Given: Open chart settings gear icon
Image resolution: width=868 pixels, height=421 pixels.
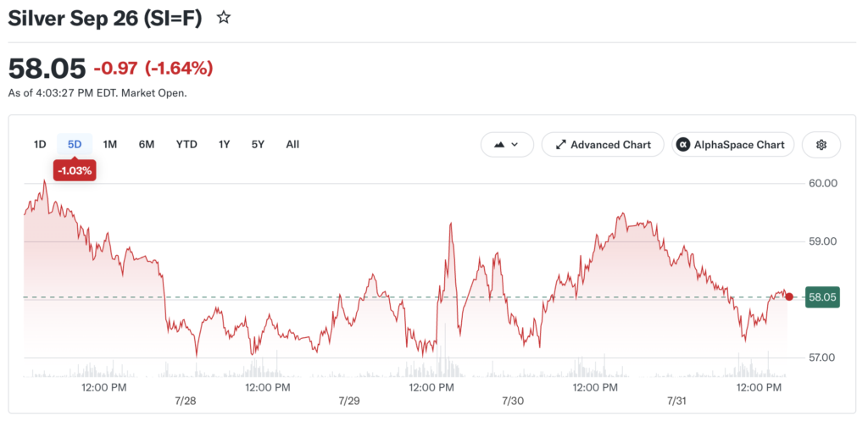Looking at the screenshot, I should 821,145.
